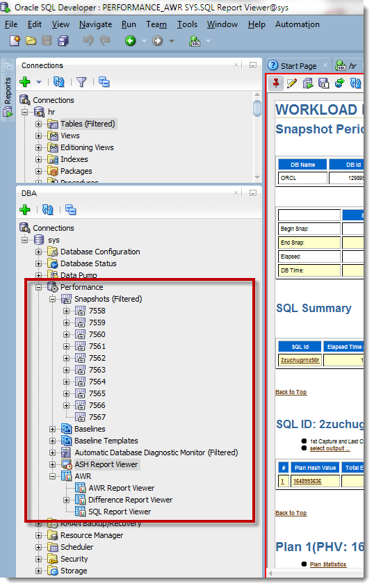Add connection with green plus in DBA panel
The height and width of the screenshot is (588, 374).
(x=25, y=210)
